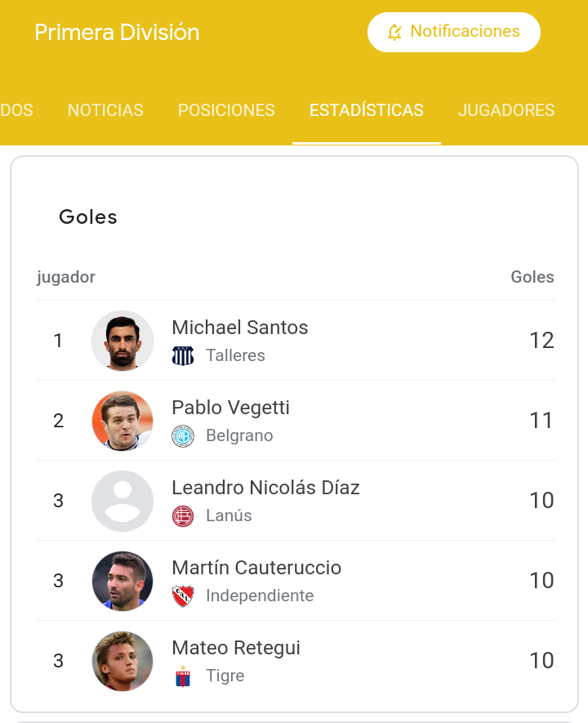Open Martín Cauteruccio's player photo
Image resolution: width=588 pixels, height=723 pixels.
coord(122,581)
